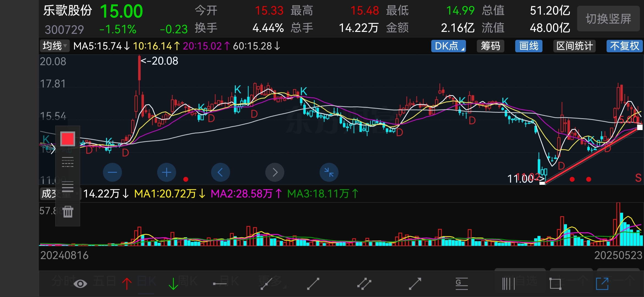This screenshot has width=644, height=297.
Task: Tap the stock name 乐歌股份
Action: [67, 11]
